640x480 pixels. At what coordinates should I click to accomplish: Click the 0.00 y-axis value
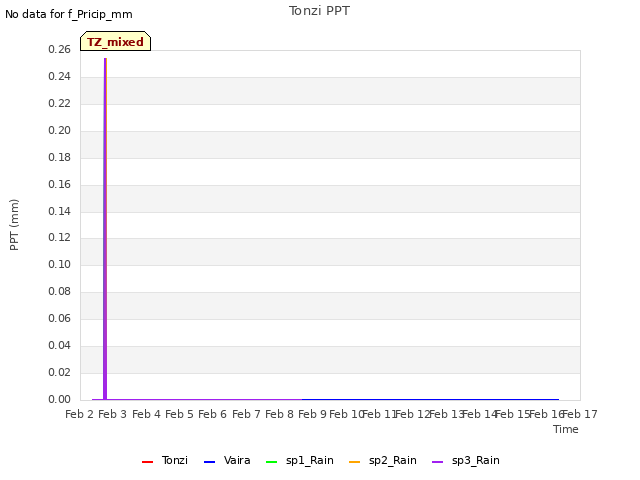pos(60,399)
